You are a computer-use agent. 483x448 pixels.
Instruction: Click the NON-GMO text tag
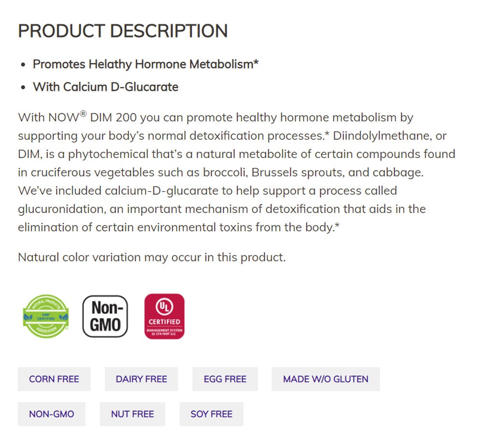[51, 414]
